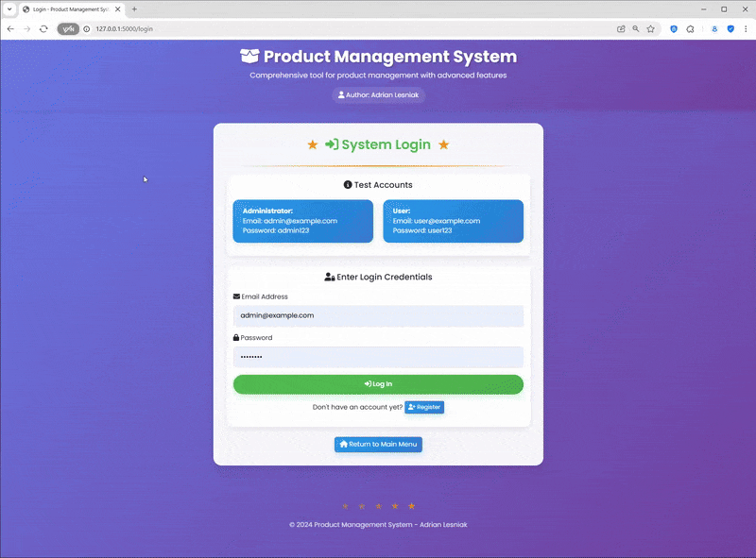Open the tab search chevron dropdown

[9, 8]
